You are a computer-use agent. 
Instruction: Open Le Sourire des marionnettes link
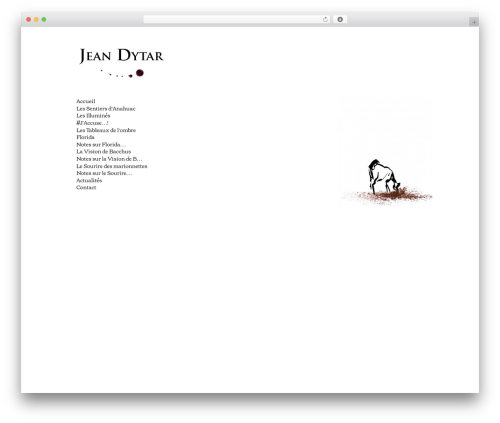(112, 166)
